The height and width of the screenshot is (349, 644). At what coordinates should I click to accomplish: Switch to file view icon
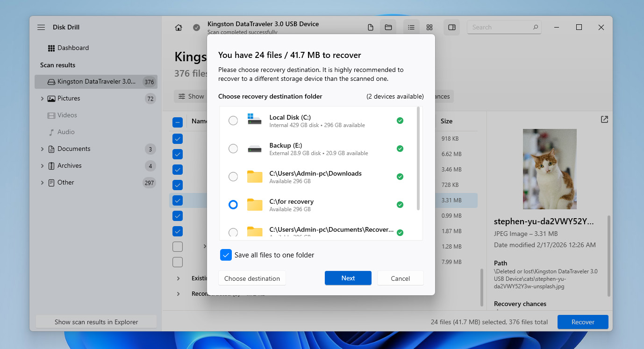click(371, 28)
